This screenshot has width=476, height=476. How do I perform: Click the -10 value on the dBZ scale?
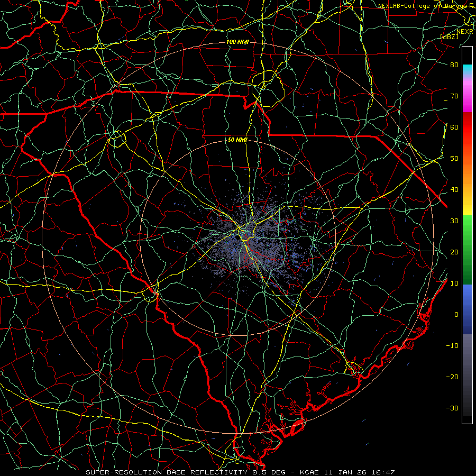452,346
